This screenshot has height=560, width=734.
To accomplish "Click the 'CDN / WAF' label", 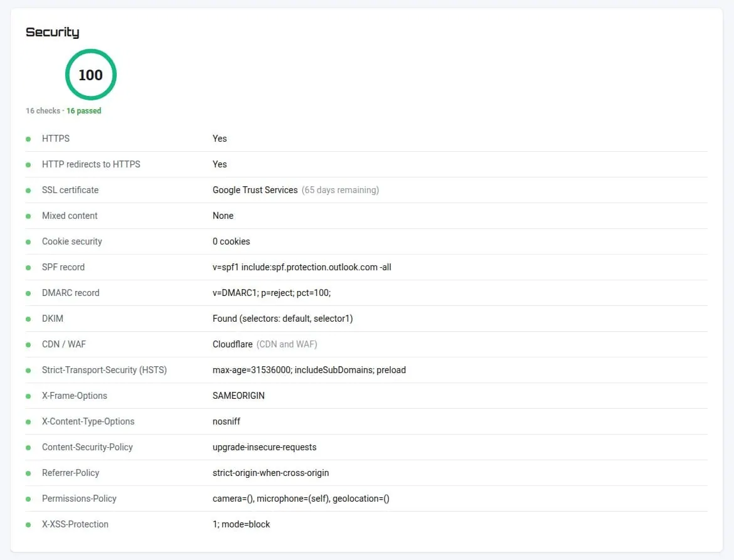I will click(64, 344).
